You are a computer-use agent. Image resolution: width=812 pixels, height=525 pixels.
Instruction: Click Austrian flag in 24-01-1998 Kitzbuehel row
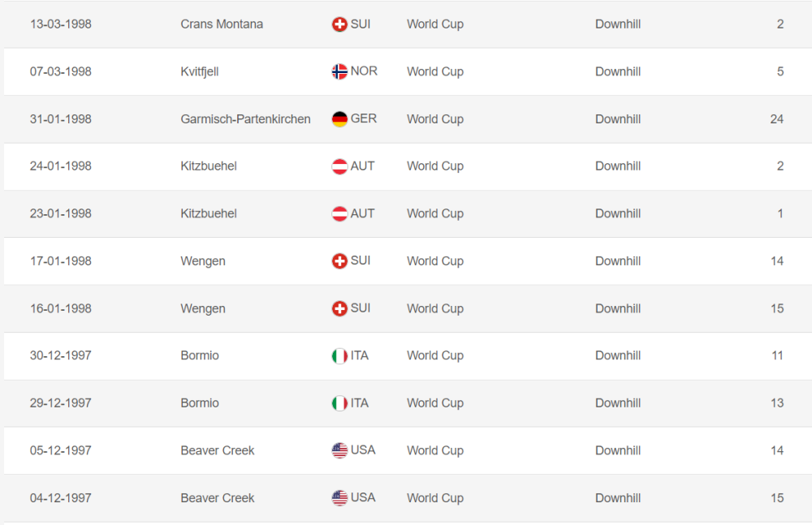pos(339,166)
